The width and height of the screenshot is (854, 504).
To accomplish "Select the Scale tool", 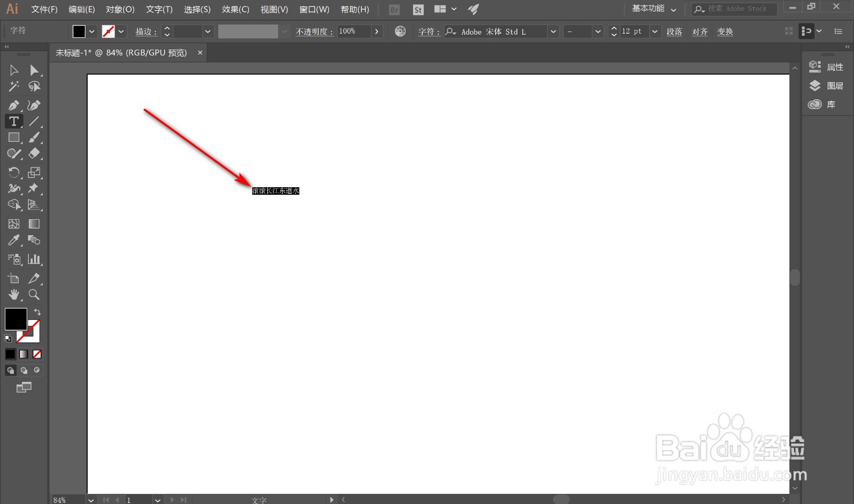I will pyautogui.click(x=34, y=172).
